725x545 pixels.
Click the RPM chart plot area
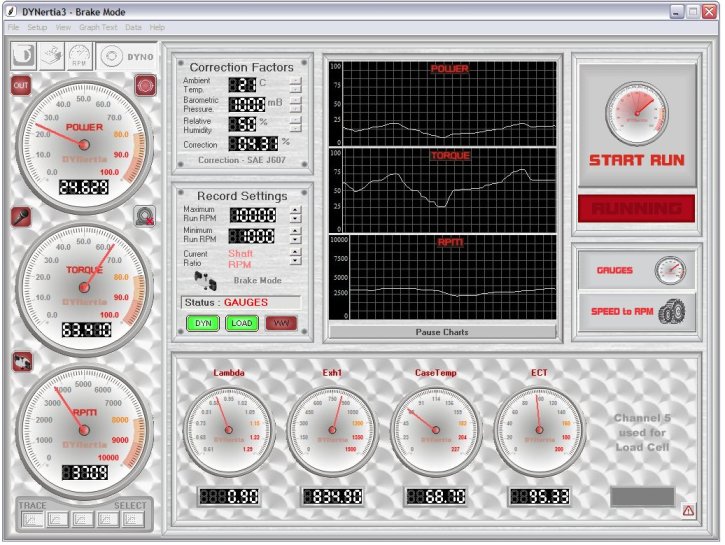pos(453,277)
